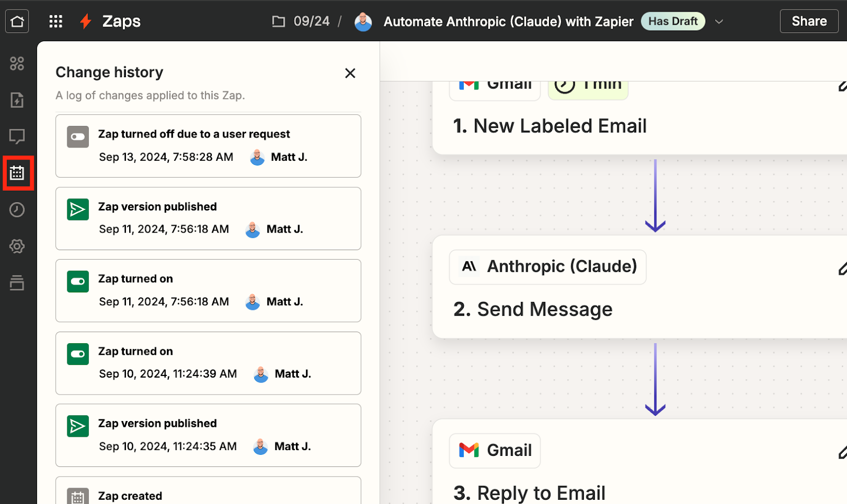Click the grey toggle icon of turned-off entry
This screenshot has height=504, width=847.
78,136
